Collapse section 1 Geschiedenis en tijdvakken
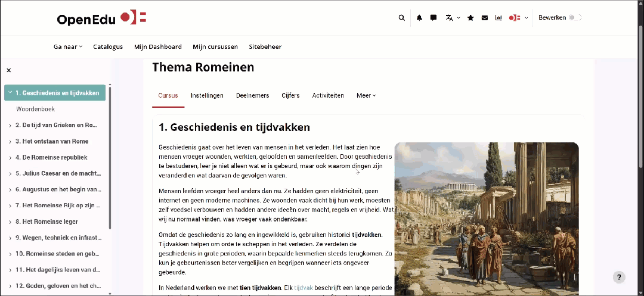Image resolution: width=644 pixels, height=296 pixels. point(10,93)
